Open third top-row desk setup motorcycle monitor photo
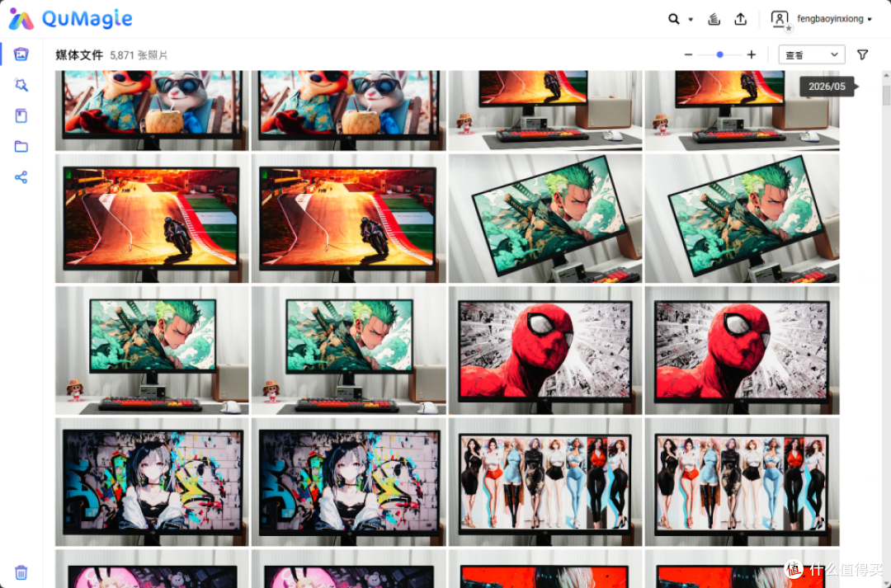Image resolution: width=891 pixels, height=588 pixels. coord(545,111)
